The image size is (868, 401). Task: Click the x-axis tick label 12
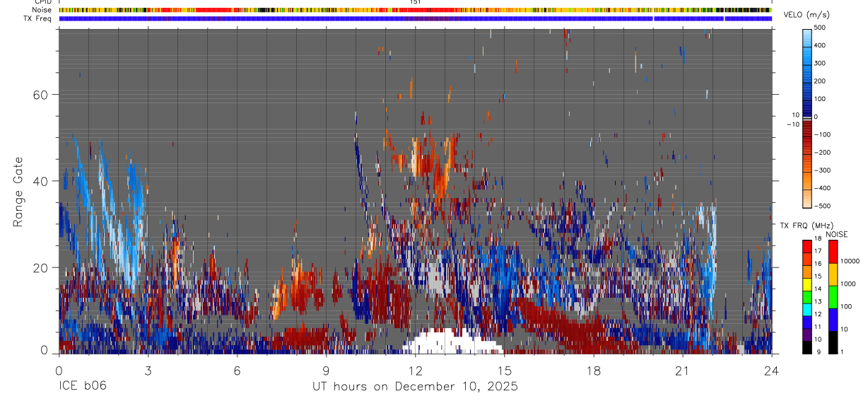pyautogui.click(x=416, y=370)
